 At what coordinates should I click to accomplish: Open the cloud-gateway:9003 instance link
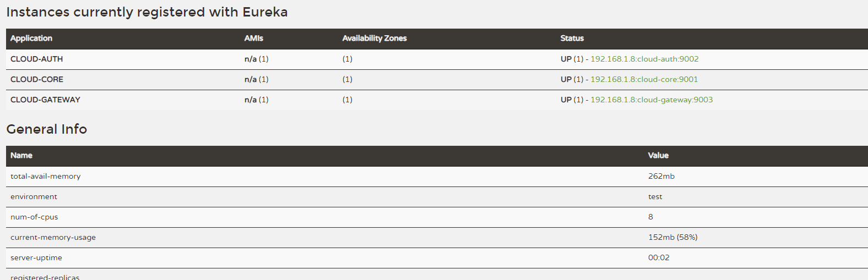click(x=652, y=100)
